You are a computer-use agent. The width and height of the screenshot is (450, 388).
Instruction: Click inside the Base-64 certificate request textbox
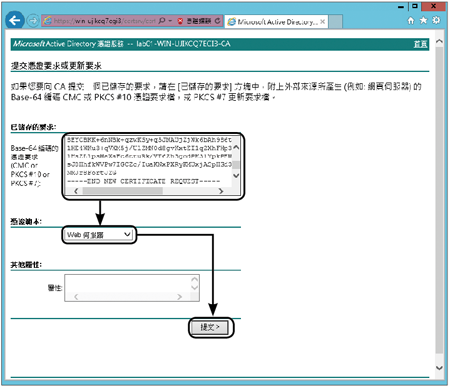point(149,161)
